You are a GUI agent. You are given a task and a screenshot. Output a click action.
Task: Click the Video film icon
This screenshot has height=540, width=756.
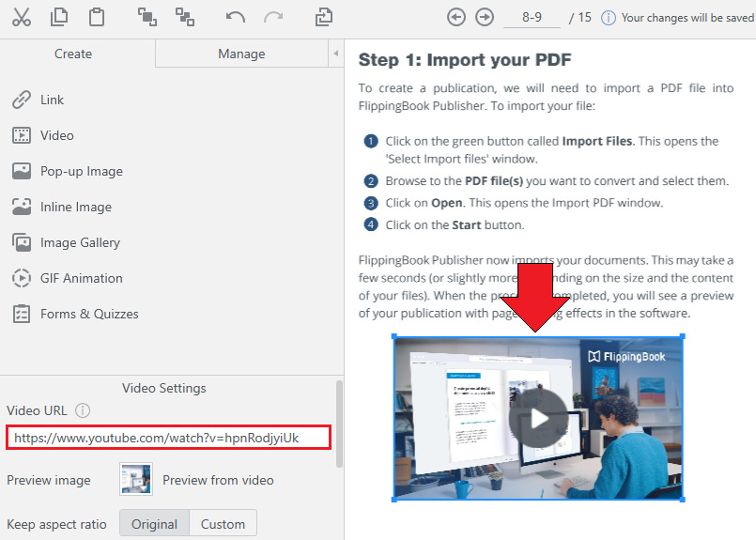22,135
